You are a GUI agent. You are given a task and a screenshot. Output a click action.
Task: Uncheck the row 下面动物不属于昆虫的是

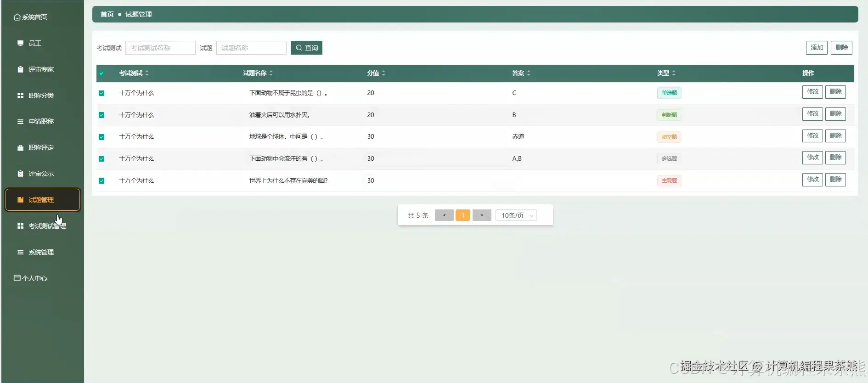click(101, 93)
